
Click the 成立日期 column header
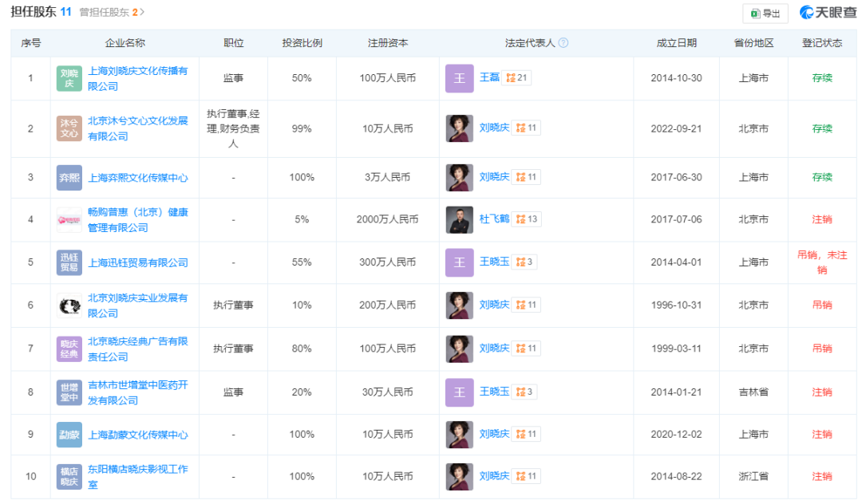tap(676, 43)
